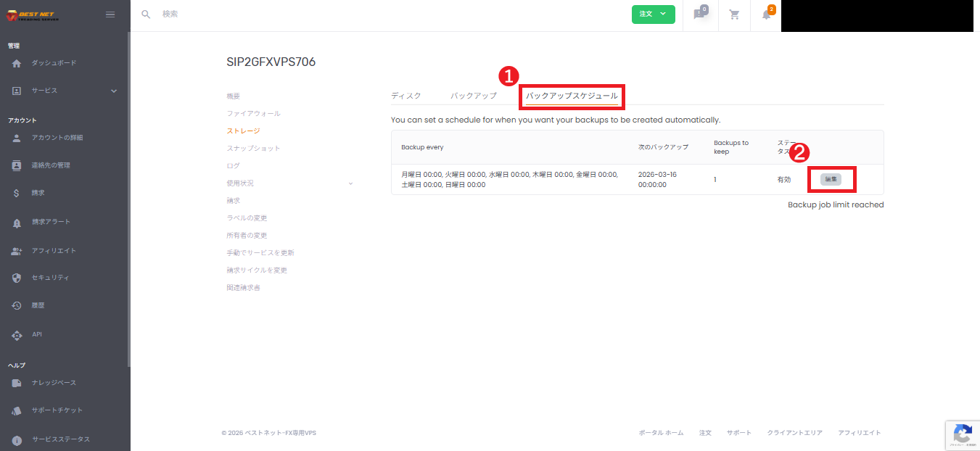This screenshot has width=980, height=451.
Task: Click the support messages icon showing 0
Action: [x=699, y=15]
